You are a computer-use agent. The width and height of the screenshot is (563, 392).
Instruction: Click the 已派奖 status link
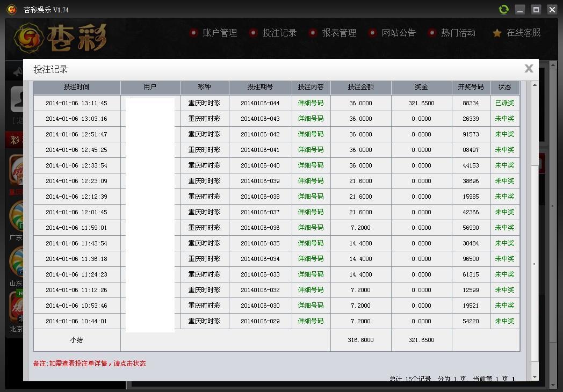point(503,103)
